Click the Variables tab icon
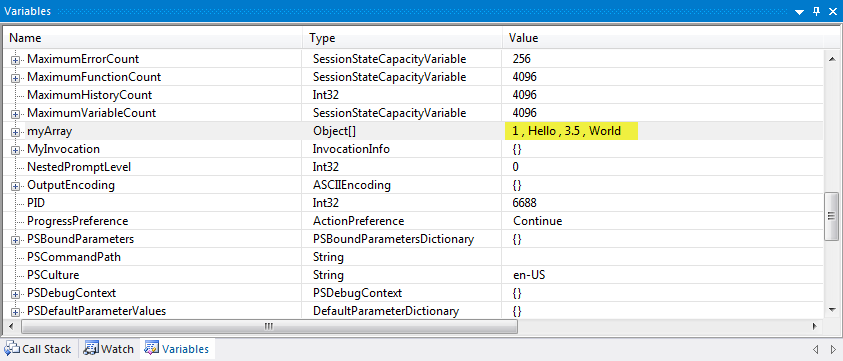This screenshot has height=361, width=843. [x=152, y=349]
